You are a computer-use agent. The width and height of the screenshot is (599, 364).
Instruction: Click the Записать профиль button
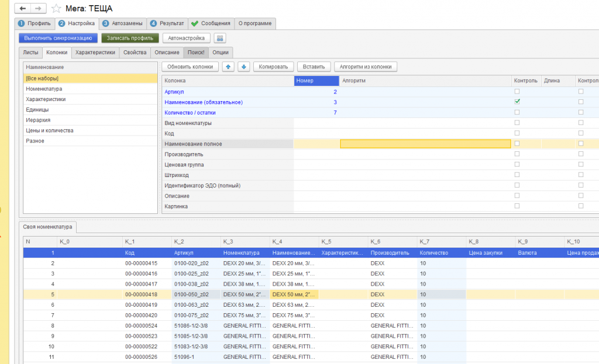pos(129,38)
